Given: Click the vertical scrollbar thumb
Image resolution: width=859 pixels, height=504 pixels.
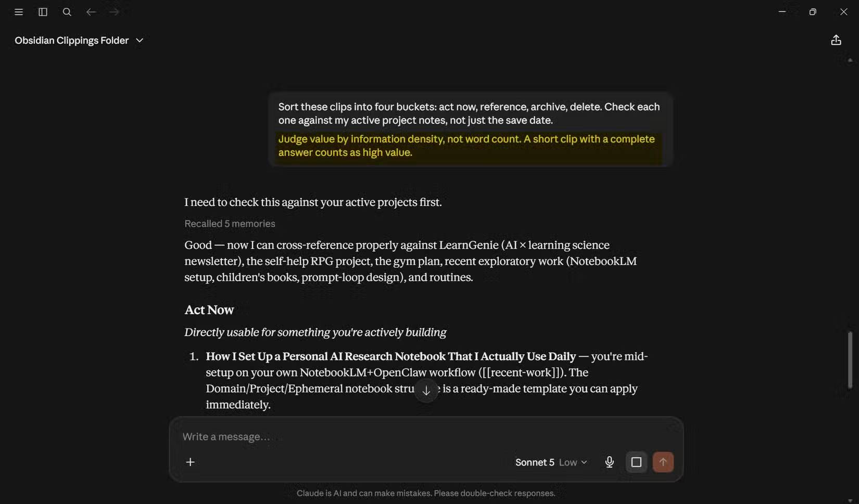Looking at the screenshot, I should tap(850, 360).
